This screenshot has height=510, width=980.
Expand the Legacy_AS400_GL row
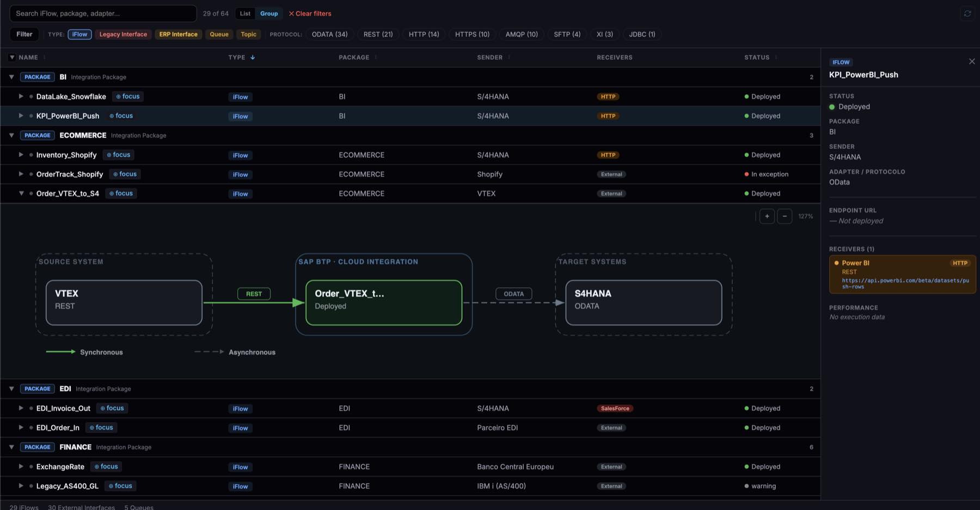point(21,485)
